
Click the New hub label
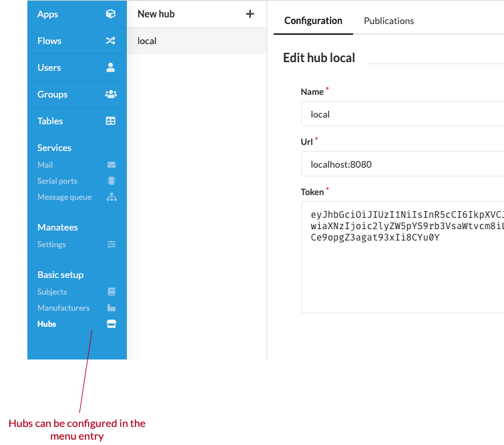pos(156,14)
